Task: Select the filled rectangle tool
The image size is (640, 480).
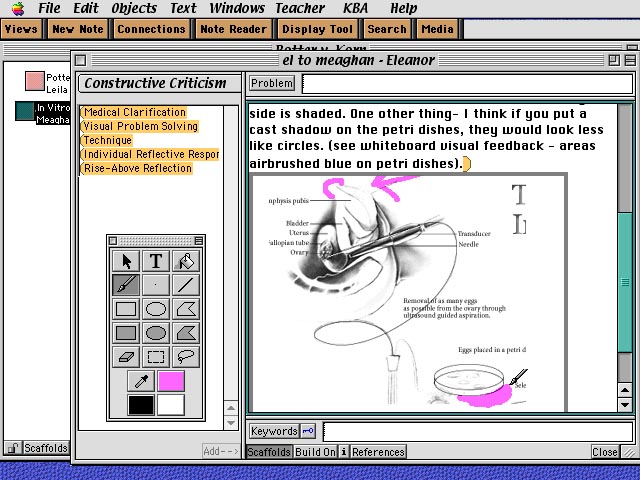Action: [126, 333]
